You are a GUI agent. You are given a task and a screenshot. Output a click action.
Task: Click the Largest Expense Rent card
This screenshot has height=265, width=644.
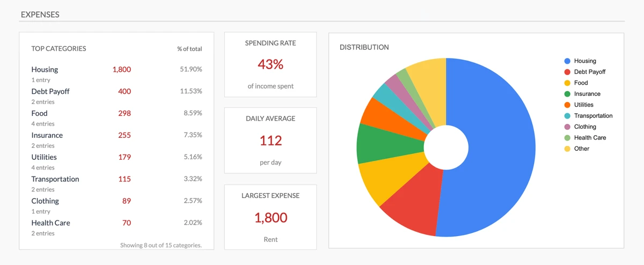pos(270,217)
